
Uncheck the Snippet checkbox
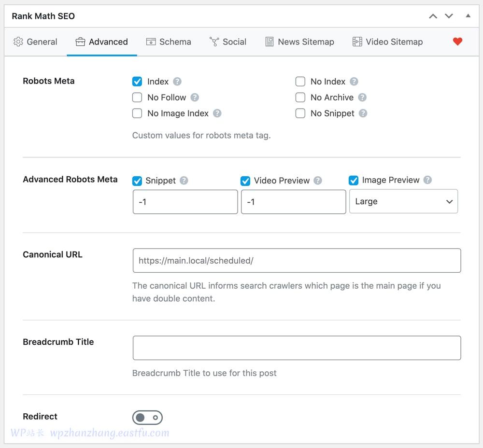[x=137, y=181]
